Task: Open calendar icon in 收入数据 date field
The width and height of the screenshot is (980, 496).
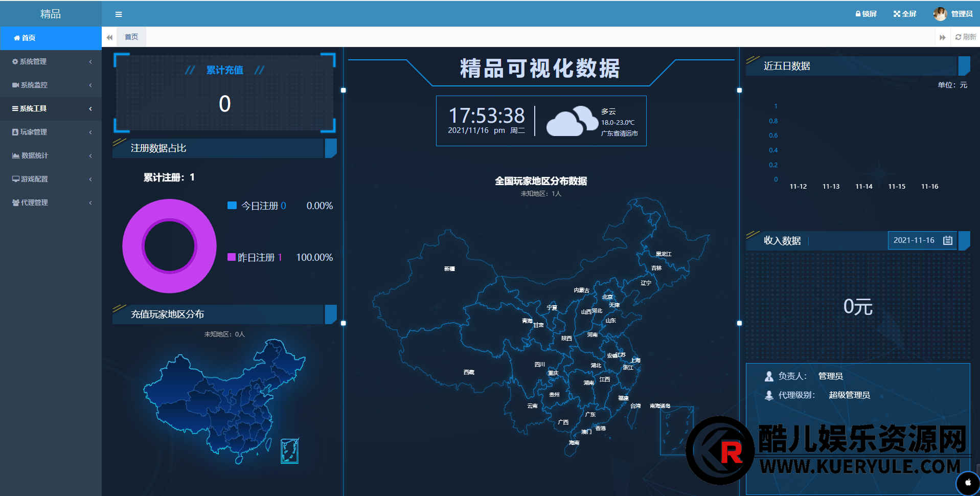Action: click(x=948, y=240)
